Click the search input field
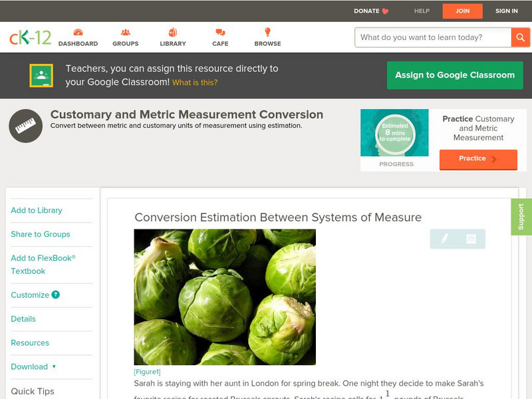The height and width of the screenshot is (399, 532). point(433,37)
